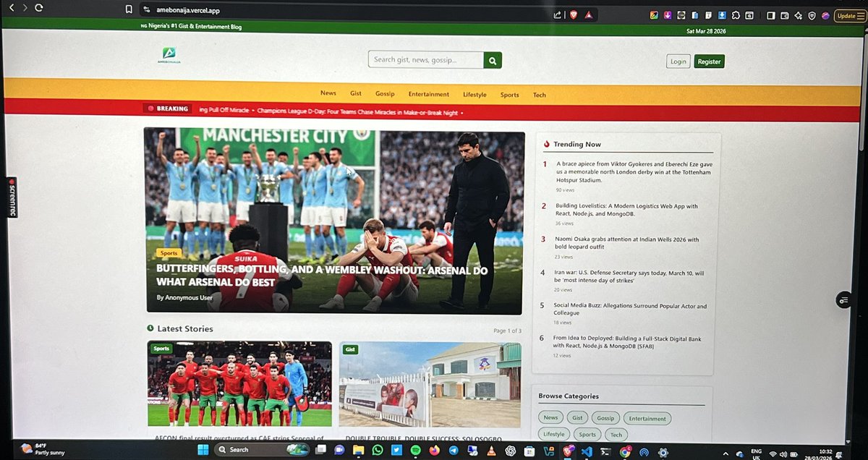Select the Tech category chip

[616, 435]
